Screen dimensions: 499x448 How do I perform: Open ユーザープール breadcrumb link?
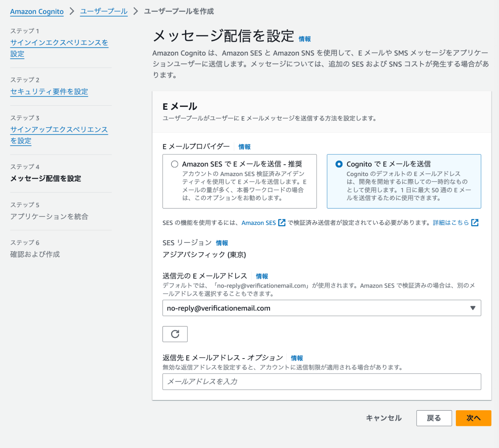click(x=103, y=11)
